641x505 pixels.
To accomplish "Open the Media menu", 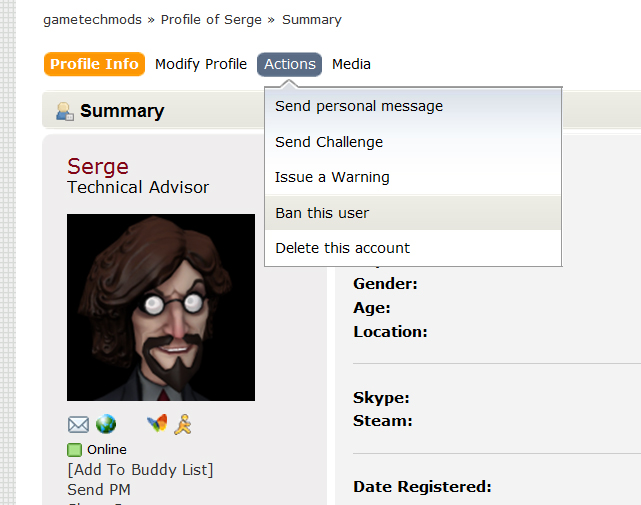I will click(351, 64).
